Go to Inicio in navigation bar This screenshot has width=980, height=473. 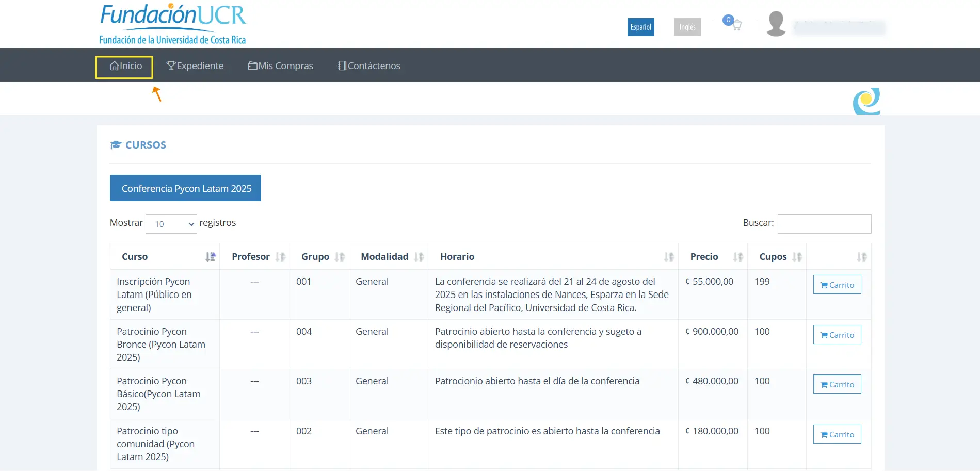tap(125, 66)
